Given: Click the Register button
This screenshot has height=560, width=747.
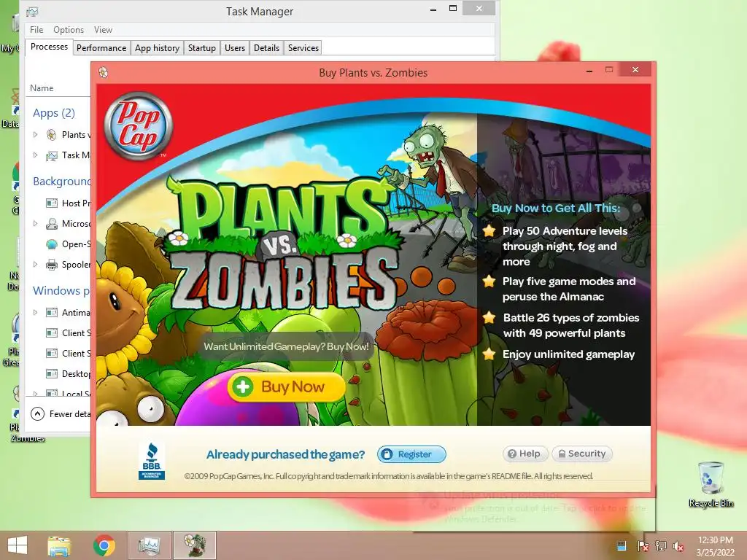Looking at the screenshot, I should click(x=411, y=454).
